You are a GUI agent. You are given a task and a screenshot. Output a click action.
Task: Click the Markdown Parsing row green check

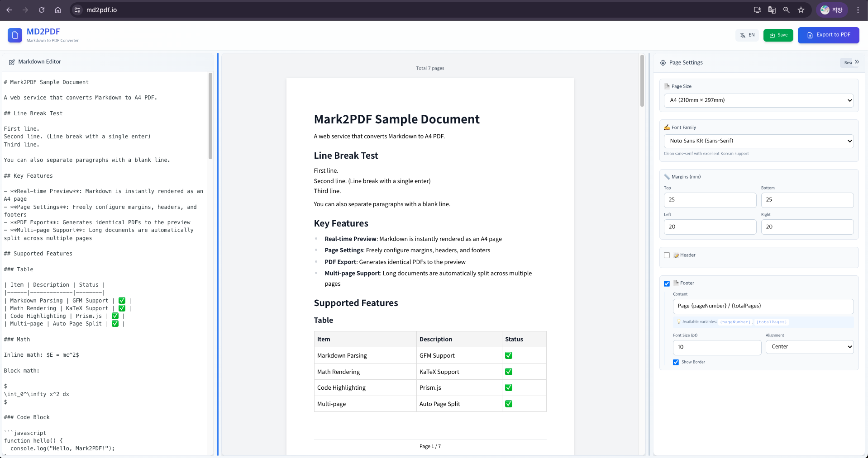(509, 356)
